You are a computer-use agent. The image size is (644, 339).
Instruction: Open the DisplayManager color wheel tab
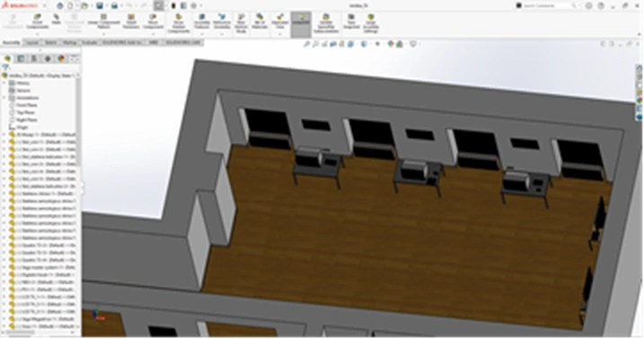(61, 58)
